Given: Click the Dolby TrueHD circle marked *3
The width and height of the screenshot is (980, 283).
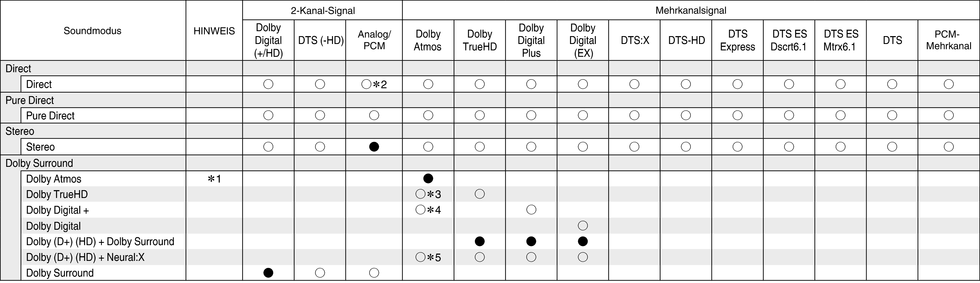Looking at the screenshot, I should point(420,194).
